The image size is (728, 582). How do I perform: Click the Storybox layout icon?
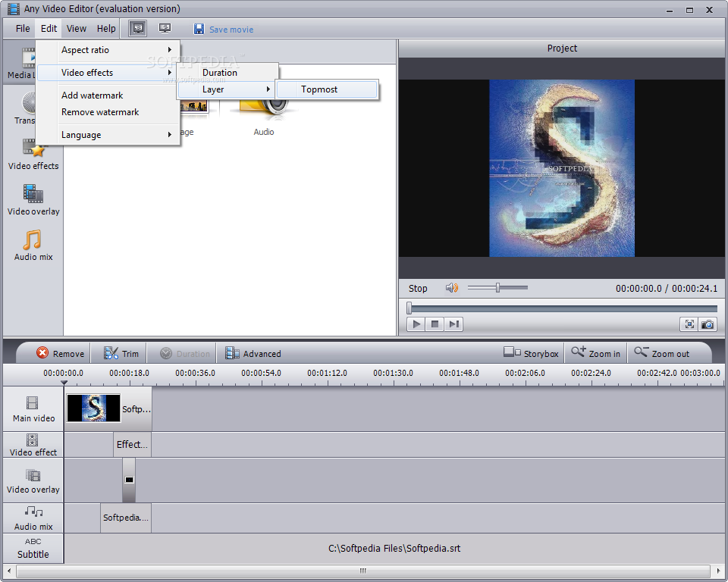click(512, 352)
